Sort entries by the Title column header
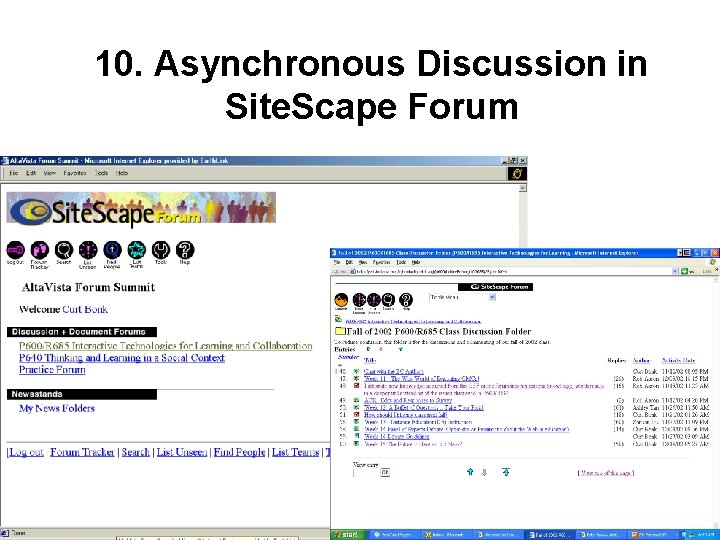Viewport: 720px width, 540px height. 369,360
